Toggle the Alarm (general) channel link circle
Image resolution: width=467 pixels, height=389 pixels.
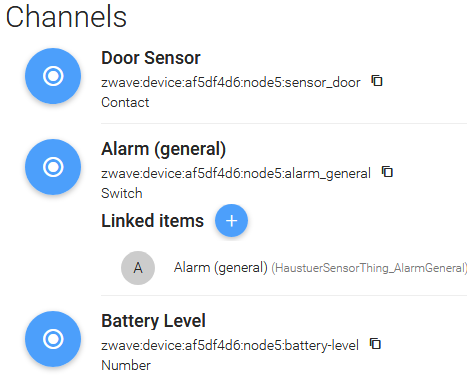tap(53, 167)
